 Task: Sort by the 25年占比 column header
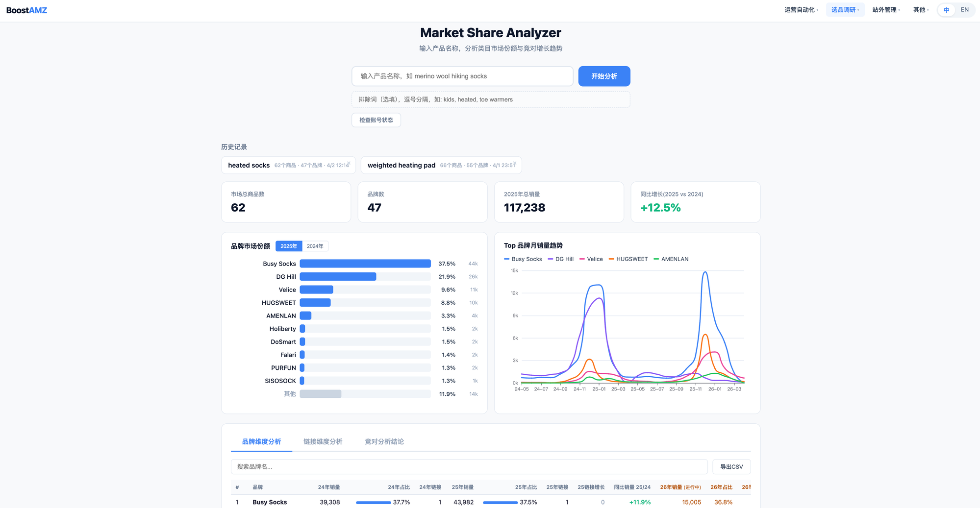526,487
